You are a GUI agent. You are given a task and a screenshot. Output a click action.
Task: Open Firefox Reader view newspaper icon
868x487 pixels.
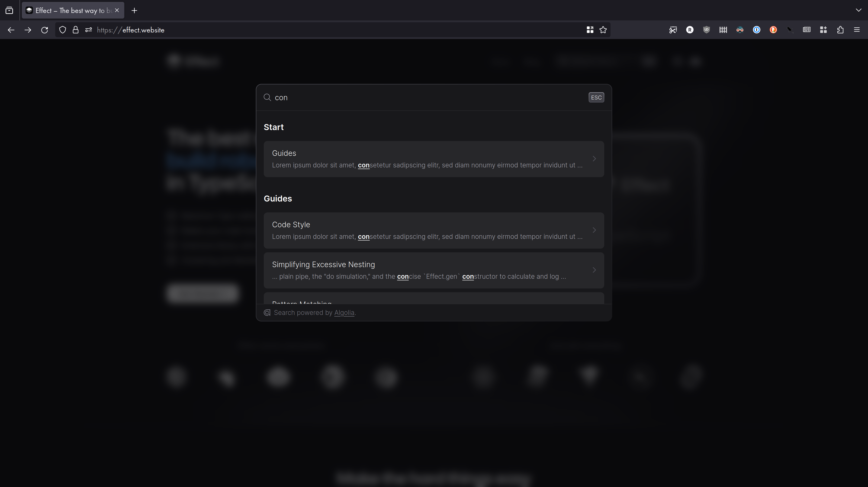tap(807, 30)
